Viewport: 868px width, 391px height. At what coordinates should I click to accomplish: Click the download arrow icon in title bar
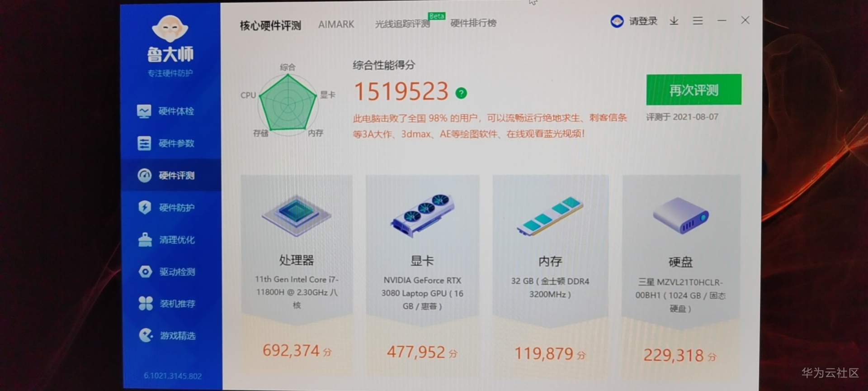[x=674, y=21]
